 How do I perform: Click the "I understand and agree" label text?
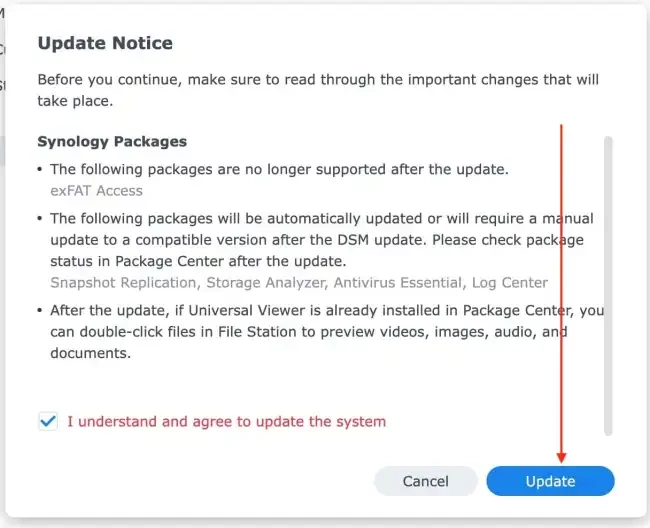(226, 421)
